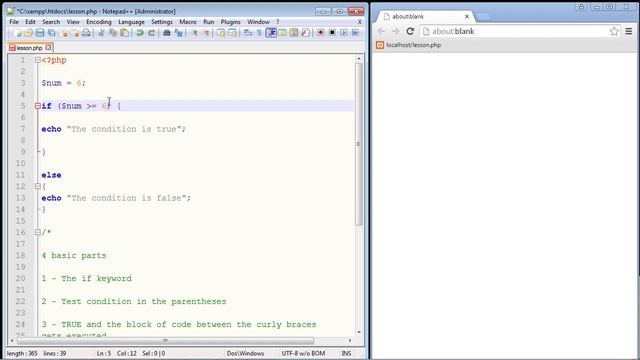Viewport: 640px width, 360px height.
Task: Click 'Dos\Windows' in the status bar
Action: point(245,353)
